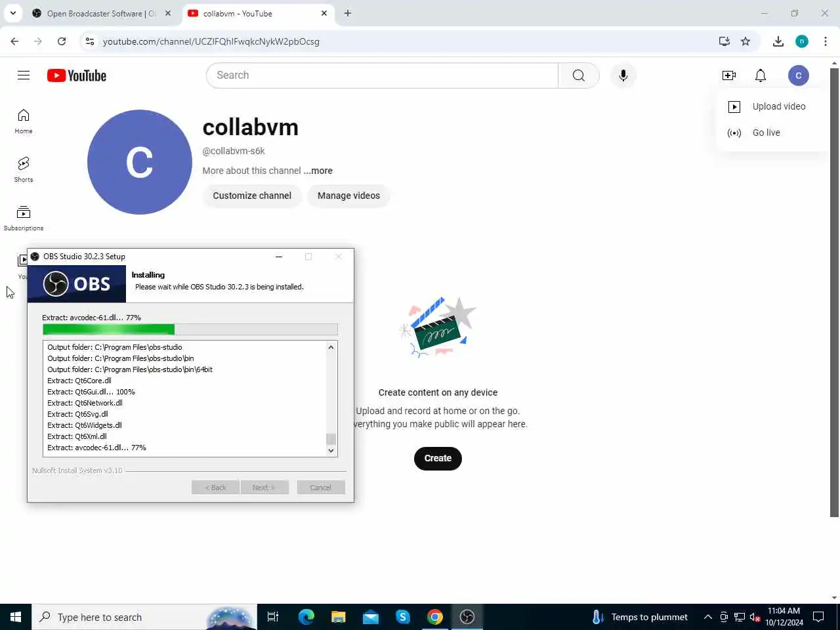Open Shorts in the YouTube sidebar
840x630 pixels.
tap(24, 170)
